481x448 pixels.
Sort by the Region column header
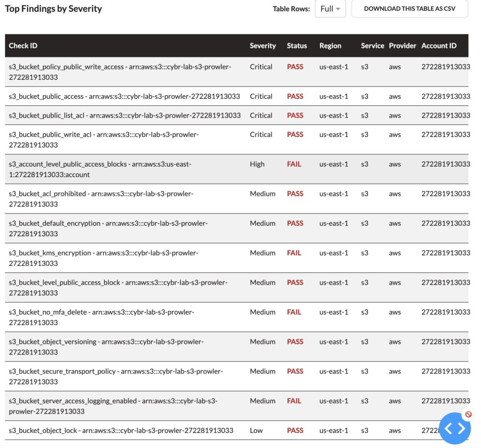pyautogui.click(x=330, y=46)
